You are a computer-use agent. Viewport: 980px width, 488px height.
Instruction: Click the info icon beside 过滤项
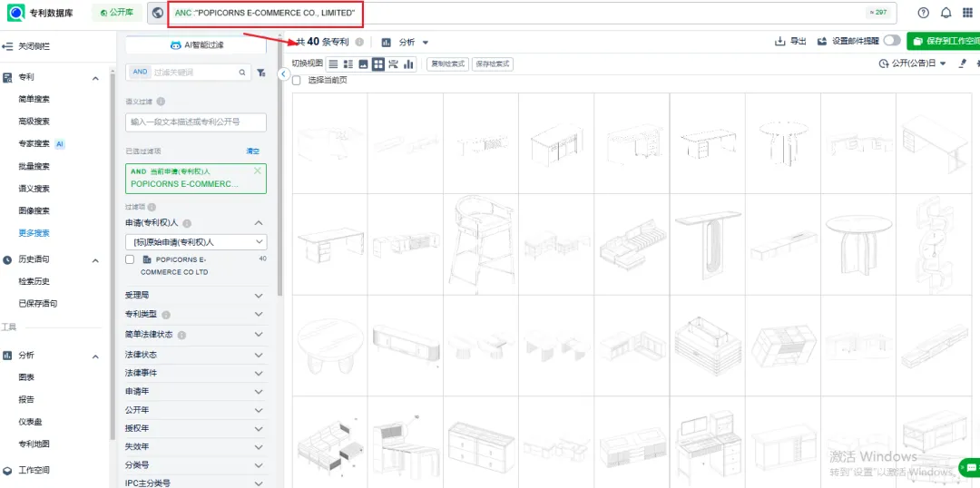(152, 208)
